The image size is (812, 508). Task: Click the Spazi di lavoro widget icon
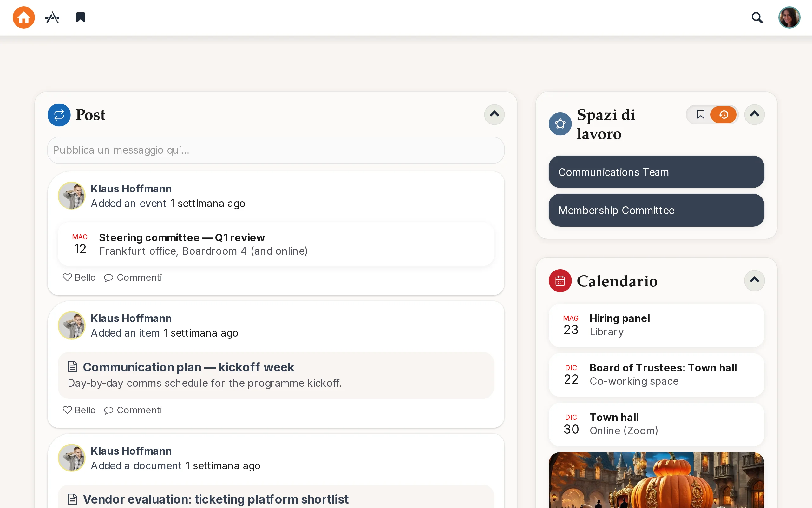pos(560,124)
